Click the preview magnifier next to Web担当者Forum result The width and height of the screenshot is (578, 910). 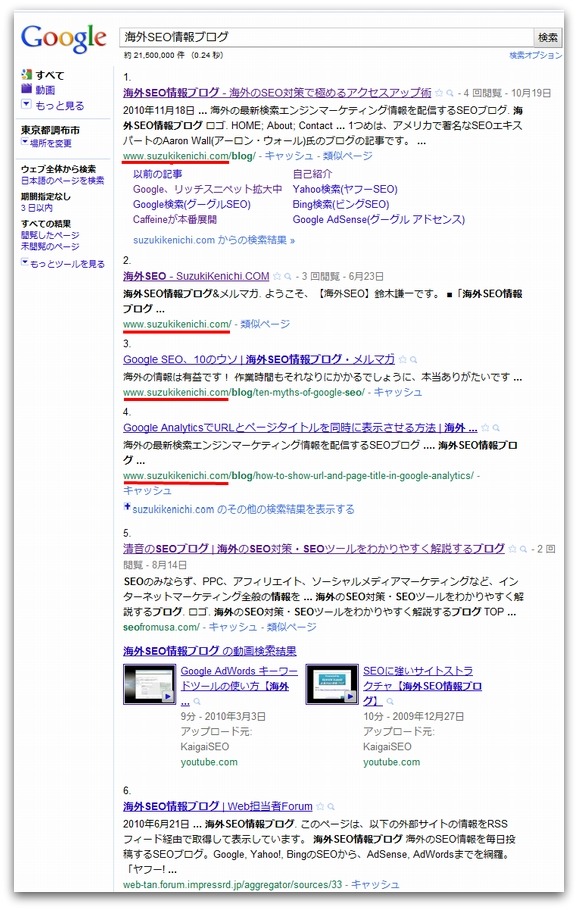(x=331, y=807)
